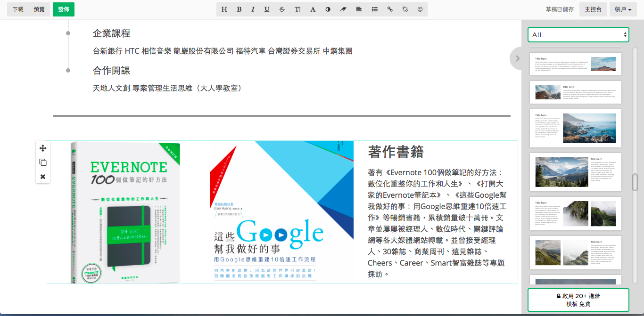Select the Evernote book cover image
This screenshot has width=644, height=316.
coord(126,212)
